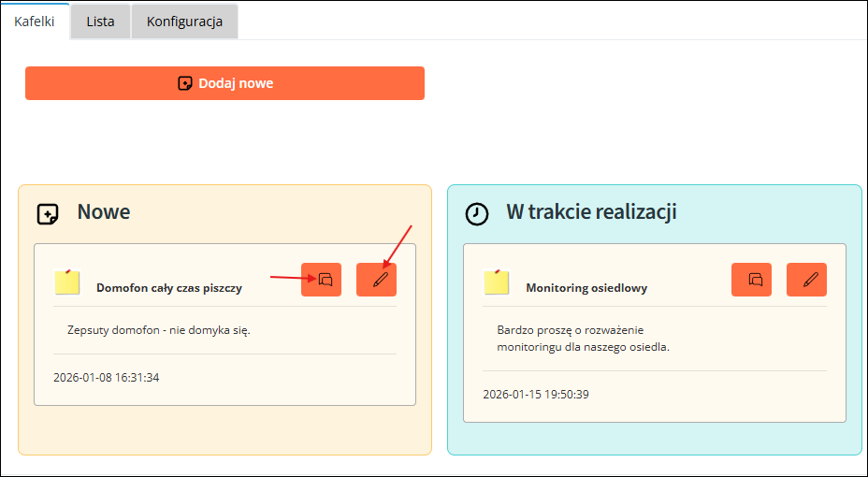Click the W trakcie realizacji heading
The height and width of the screenshot is (477, 868).
[591, 212]
